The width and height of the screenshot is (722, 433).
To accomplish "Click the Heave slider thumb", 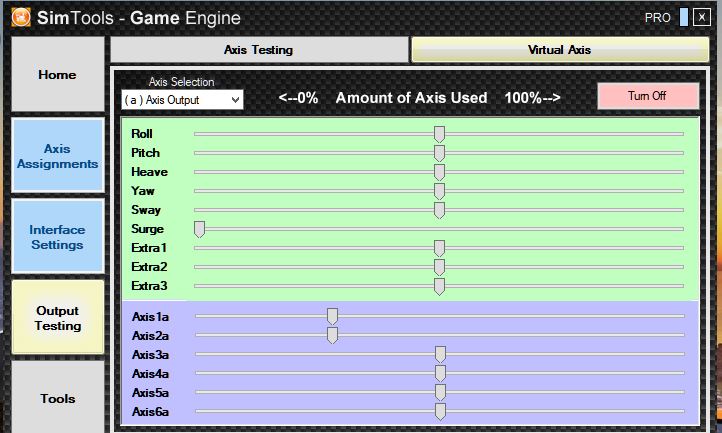I will pyautogui.click(x=439, y=172).
